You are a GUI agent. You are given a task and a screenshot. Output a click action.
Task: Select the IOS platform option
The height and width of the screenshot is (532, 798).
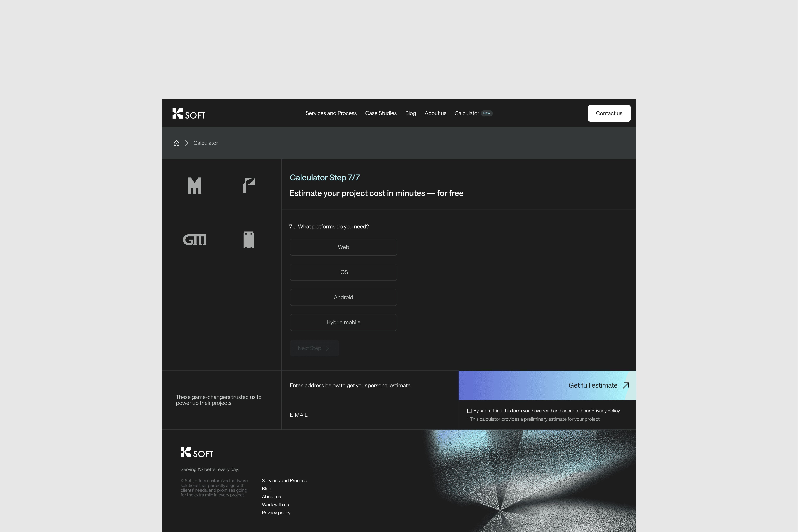point(343,272)
